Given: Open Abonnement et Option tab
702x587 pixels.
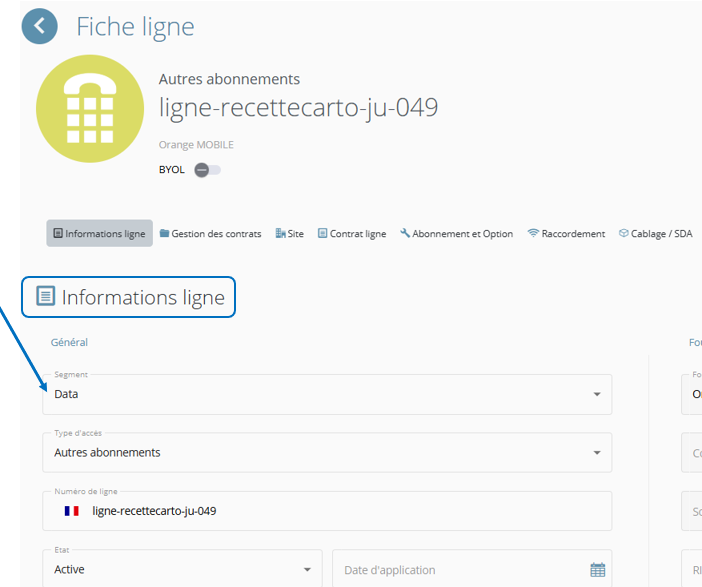Looking at the screenshot, I should pos(456,234).
